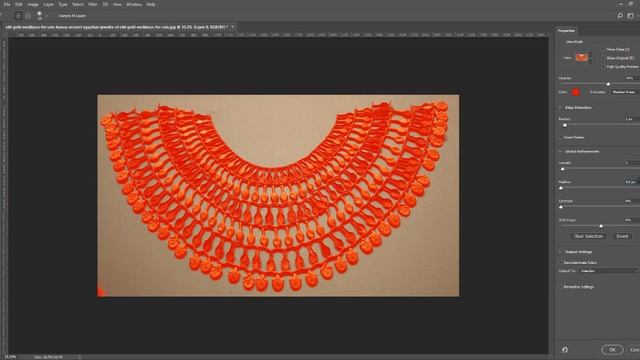Viewport: 640px width, 360px height.
Task: Select the add-to-selection brush mode icon
Action: coord(18,16)
